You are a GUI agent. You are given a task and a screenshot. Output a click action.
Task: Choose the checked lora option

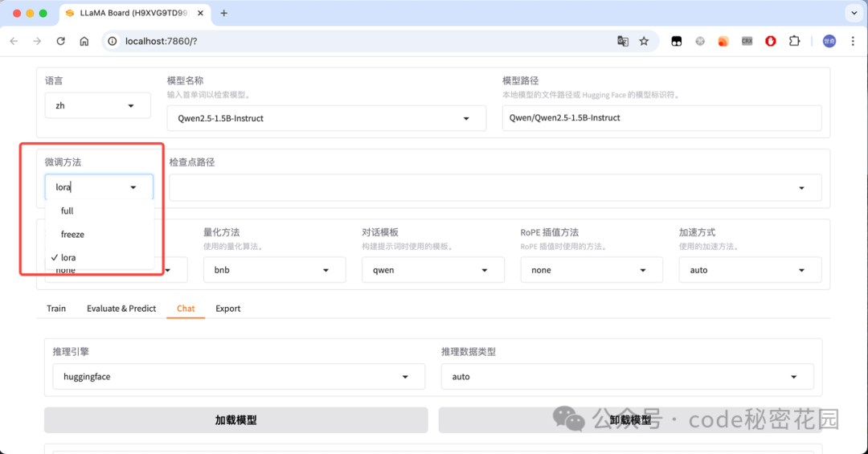[99, 257]
